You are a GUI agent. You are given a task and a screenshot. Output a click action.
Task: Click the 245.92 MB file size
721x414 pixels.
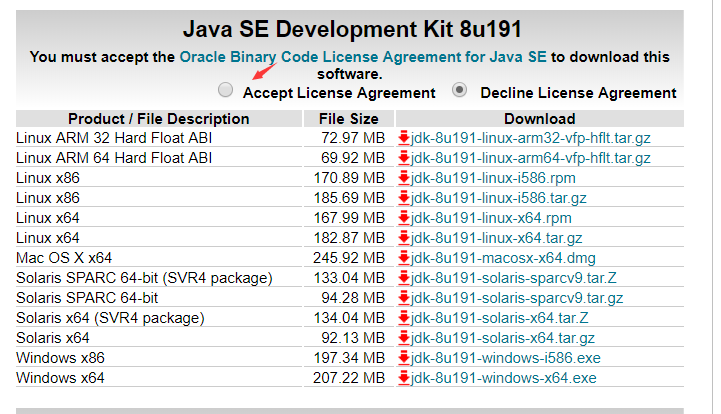pyautogui.click(x=349, y=258)
